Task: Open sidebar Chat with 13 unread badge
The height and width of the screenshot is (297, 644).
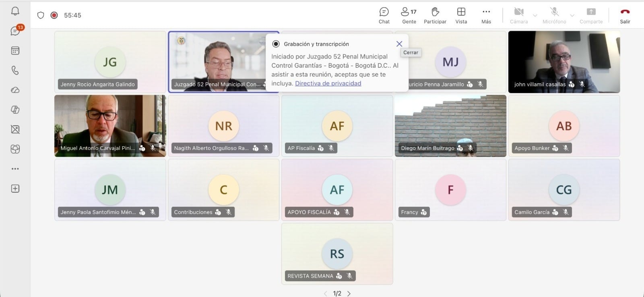Action: coord(15,31)
